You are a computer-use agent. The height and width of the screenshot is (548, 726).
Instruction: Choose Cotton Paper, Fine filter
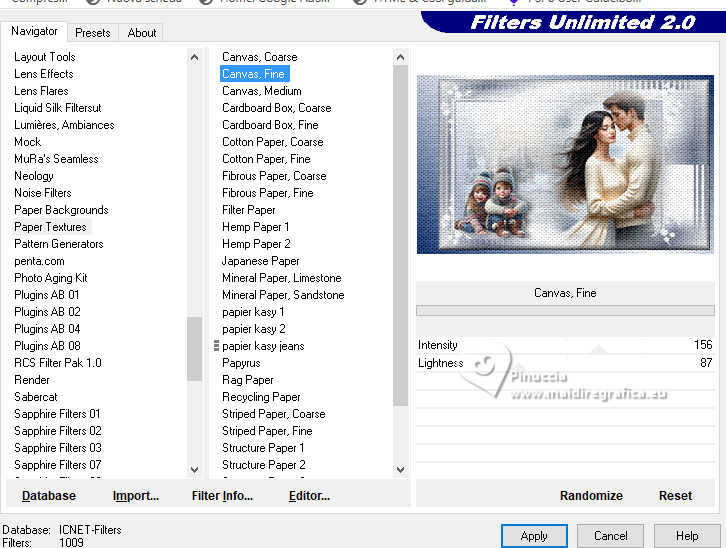266,159
